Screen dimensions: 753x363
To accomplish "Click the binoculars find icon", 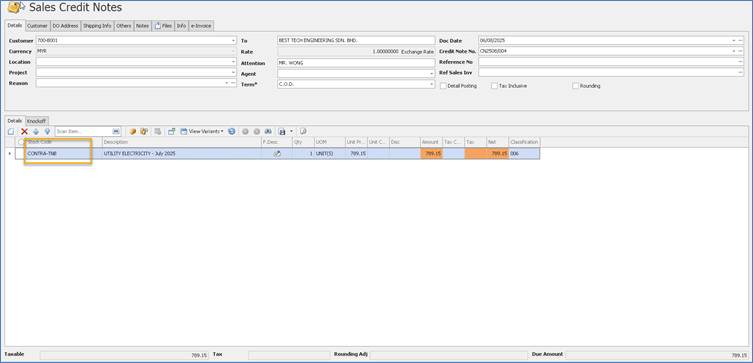I will (x=268, y=131).
